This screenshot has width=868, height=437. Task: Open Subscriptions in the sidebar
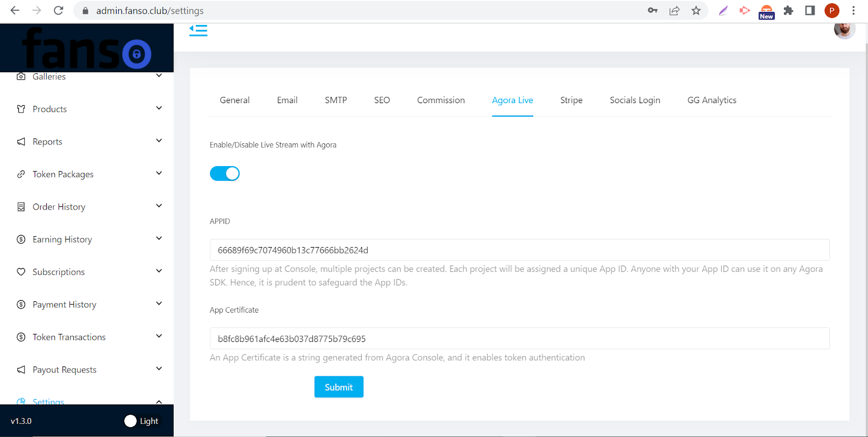tap(59, 272)
